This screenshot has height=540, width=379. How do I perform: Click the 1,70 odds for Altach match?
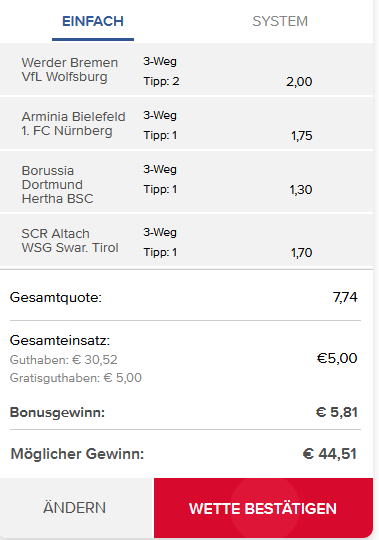click(302, 253)
